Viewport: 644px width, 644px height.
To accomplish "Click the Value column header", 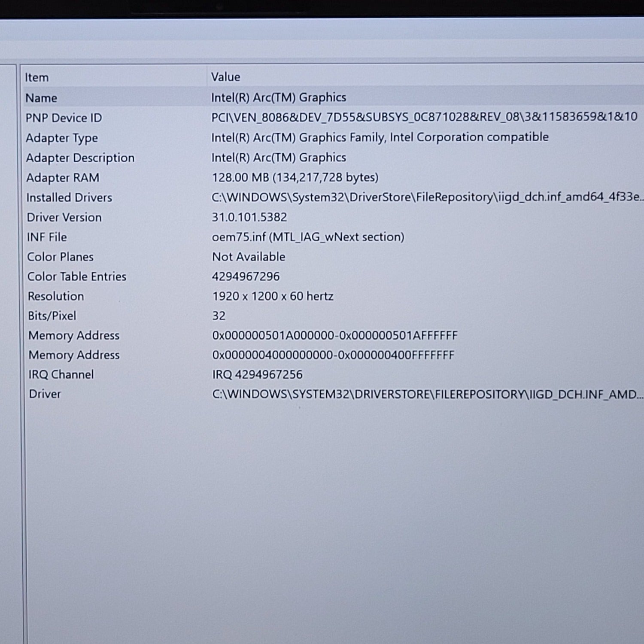I will tap(225, 77).
